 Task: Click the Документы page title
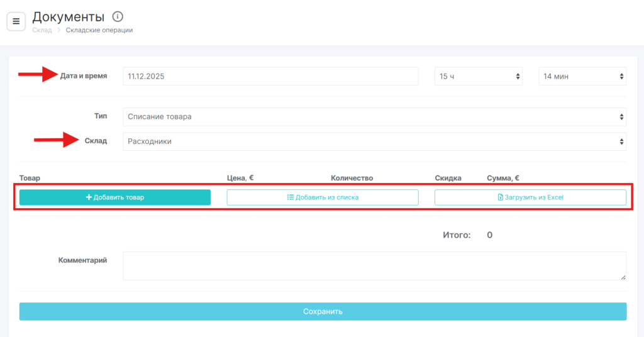(x=68, y=16)
